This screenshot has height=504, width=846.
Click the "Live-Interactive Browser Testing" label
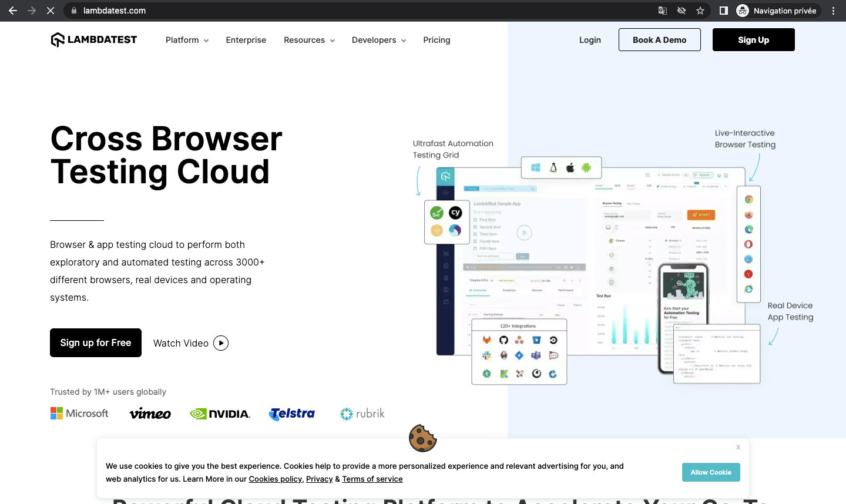click(x=745, y=139)
